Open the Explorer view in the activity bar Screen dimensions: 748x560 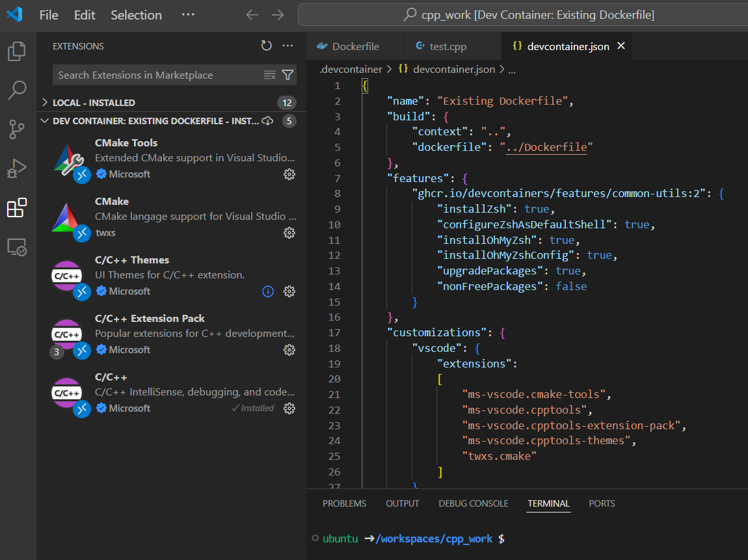18,51
